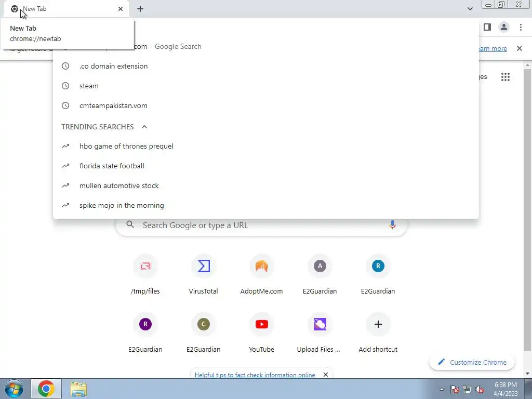Choose 'florida state football' trending search
Viewport: 532px width, 399px height.
click(266, 166)
